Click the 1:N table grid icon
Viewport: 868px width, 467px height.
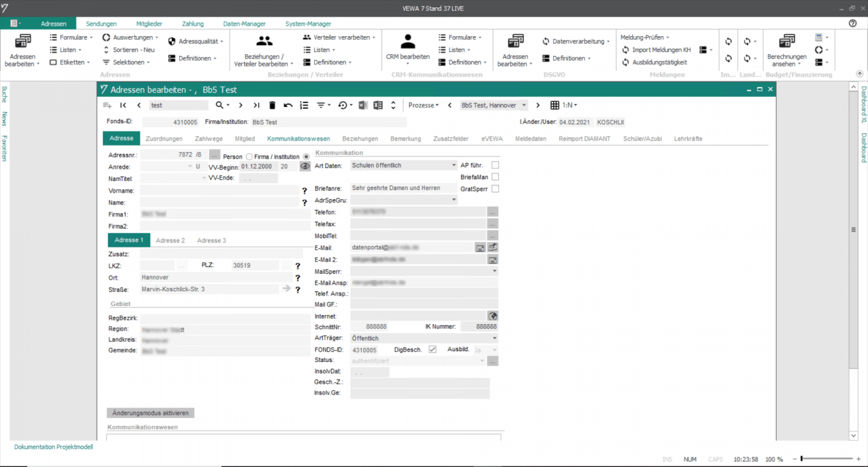[x=555, y=105]
